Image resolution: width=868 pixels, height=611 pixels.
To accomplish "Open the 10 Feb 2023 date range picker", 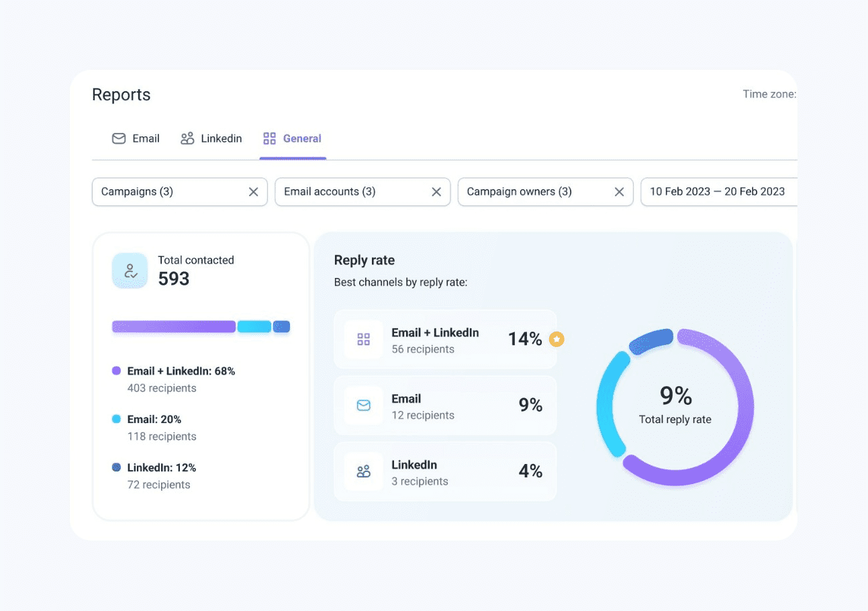I will [717, 192].
